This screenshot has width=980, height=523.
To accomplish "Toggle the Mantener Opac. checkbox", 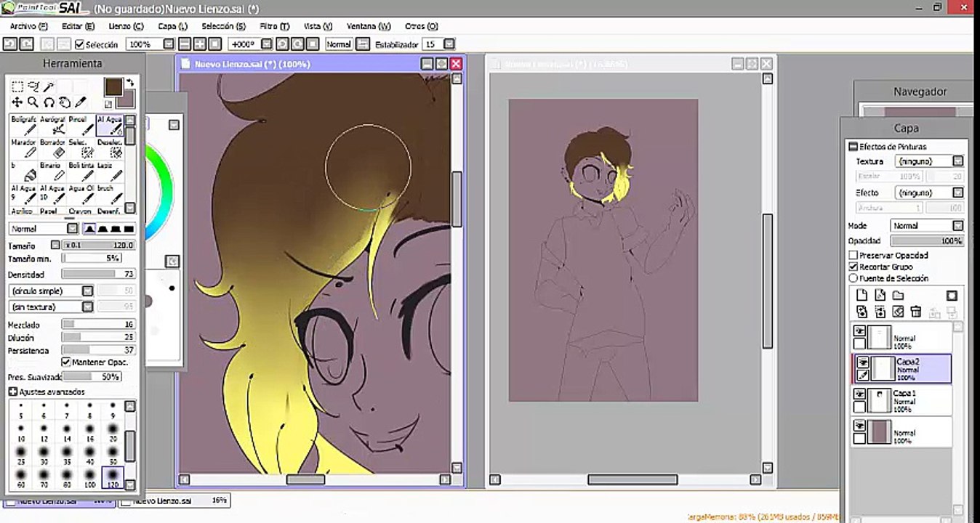I will coord(66,362).
